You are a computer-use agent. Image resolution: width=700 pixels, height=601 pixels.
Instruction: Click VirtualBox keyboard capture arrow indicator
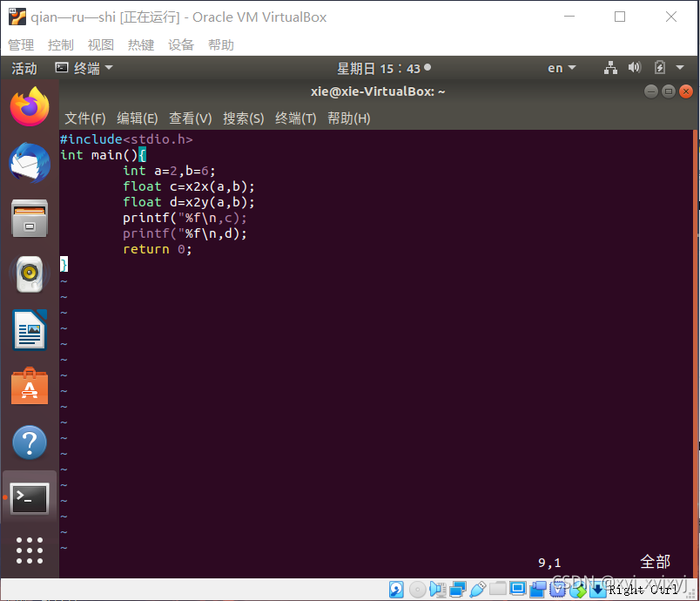597,591
